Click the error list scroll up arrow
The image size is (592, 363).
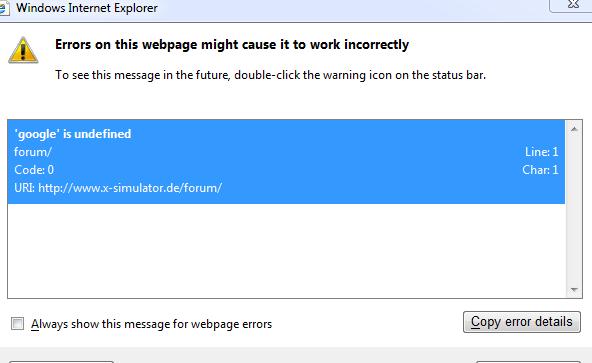click(x=574, y=129)
